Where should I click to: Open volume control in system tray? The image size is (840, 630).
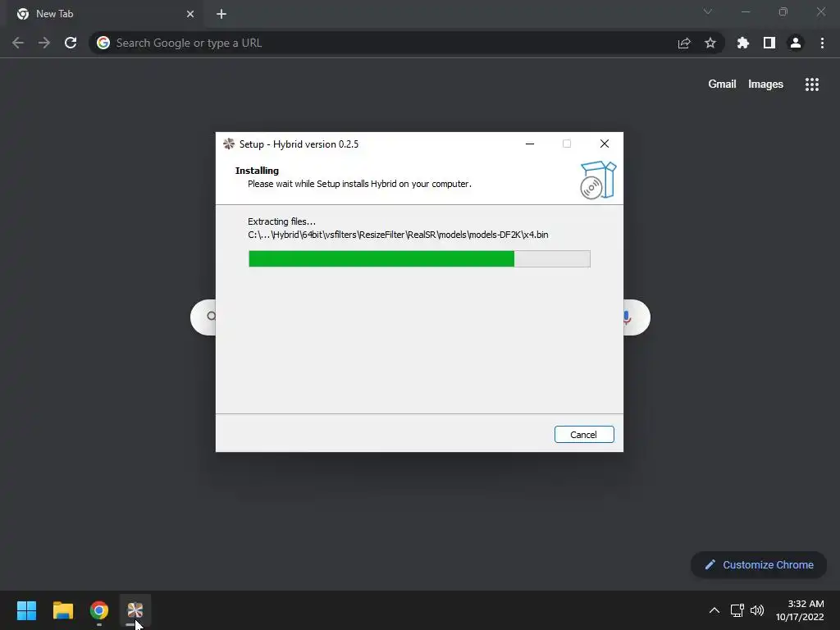(x=757, y=610)
